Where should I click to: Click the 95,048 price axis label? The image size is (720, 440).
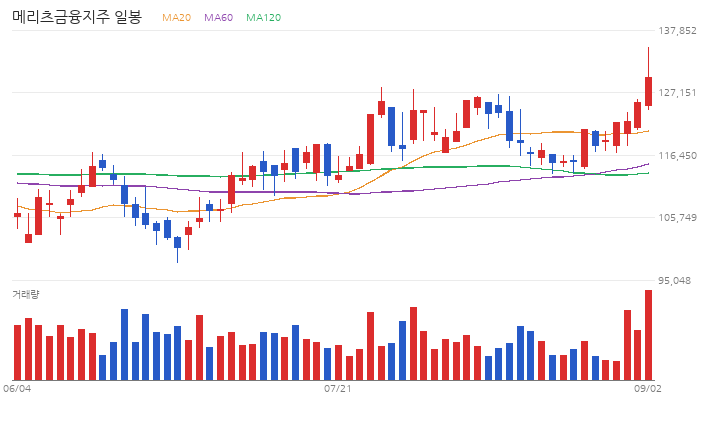pyautogui.click(x=675, y=281)
